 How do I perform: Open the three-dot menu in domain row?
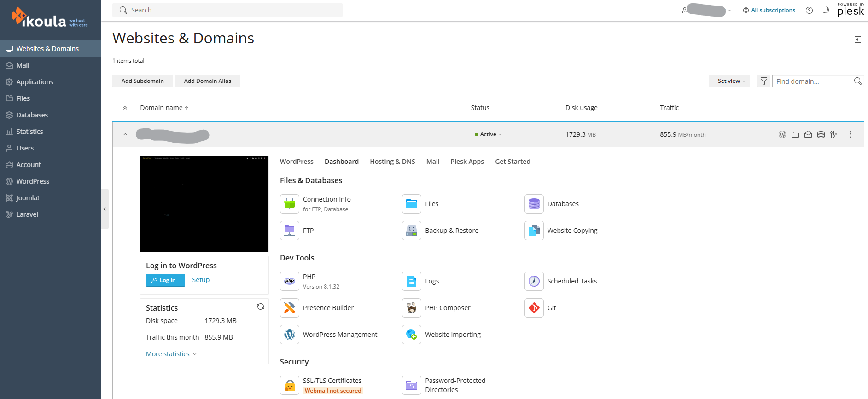point(851,134)
